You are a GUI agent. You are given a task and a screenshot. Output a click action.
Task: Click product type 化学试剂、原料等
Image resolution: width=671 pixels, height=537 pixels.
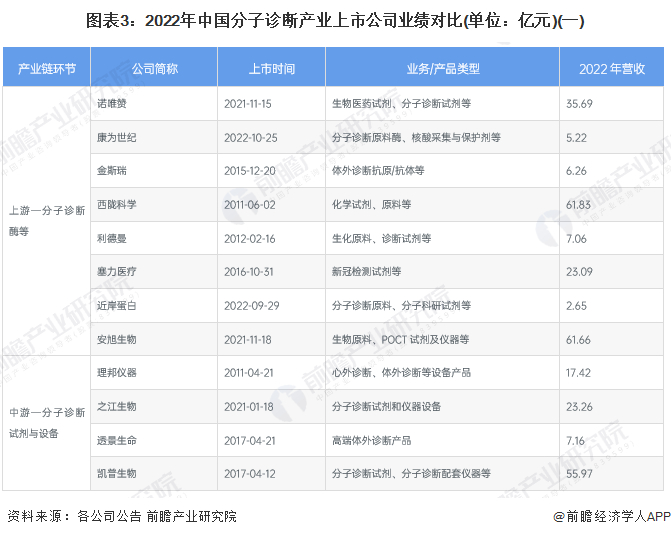(x=371, y=205)
